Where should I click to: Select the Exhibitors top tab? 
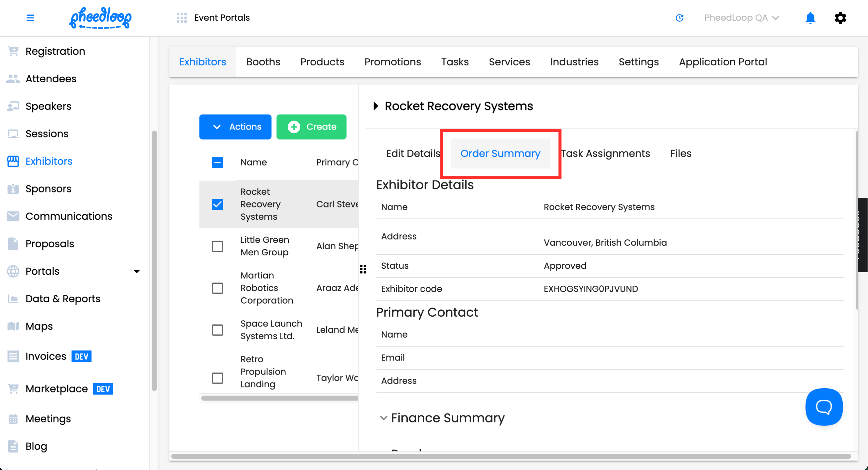[x=203, y=62]
